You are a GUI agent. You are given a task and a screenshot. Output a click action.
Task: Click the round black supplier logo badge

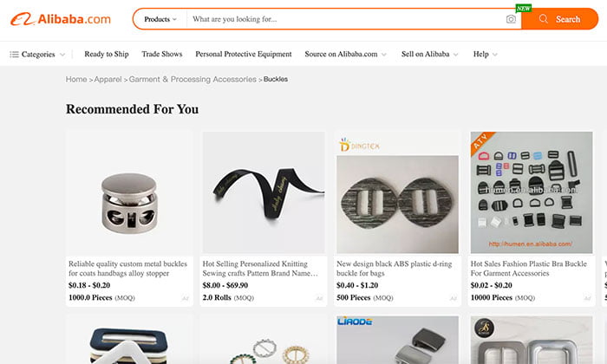484,328
